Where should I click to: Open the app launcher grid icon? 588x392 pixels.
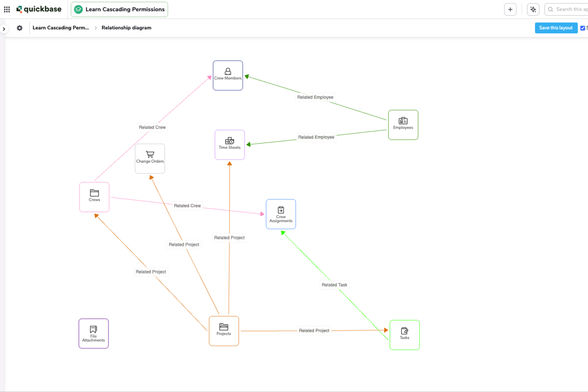7,9
